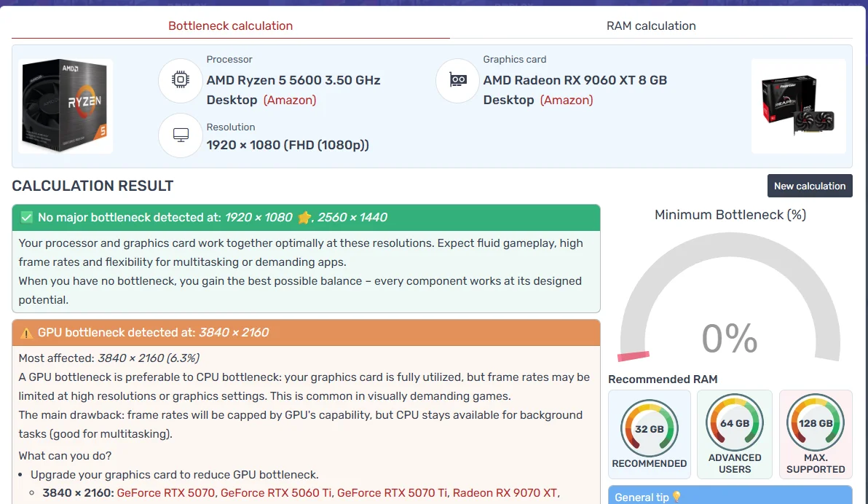Open the GeForce RTX 5060 Ti link
Viewport: 868px width, 504px height.
(276, 493)
